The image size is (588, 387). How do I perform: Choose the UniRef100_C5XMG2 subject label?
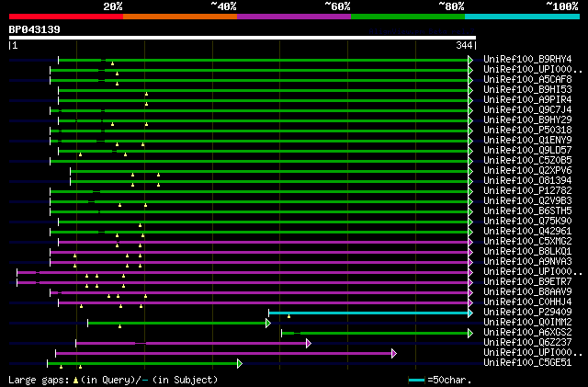coord(527,242)
